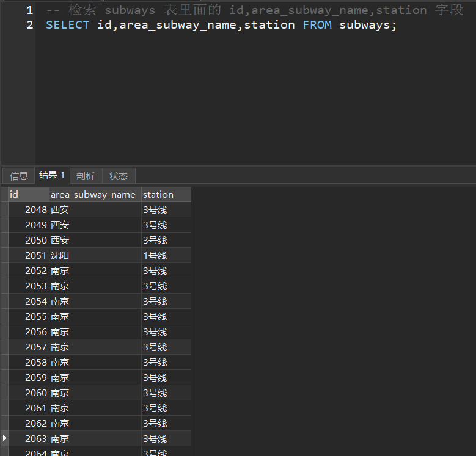Select the 3号线 cell in row 2060

point(166,393)
